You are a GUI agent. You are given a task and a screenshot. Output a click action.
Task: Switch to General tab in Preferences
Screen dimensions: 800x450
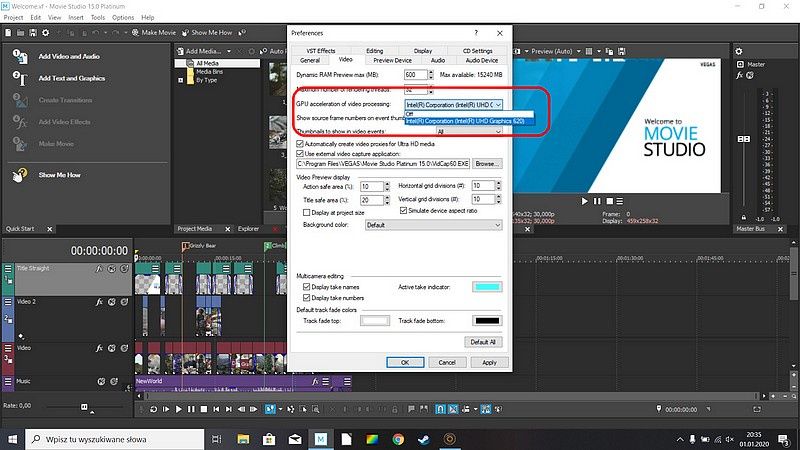pos(310,60)
